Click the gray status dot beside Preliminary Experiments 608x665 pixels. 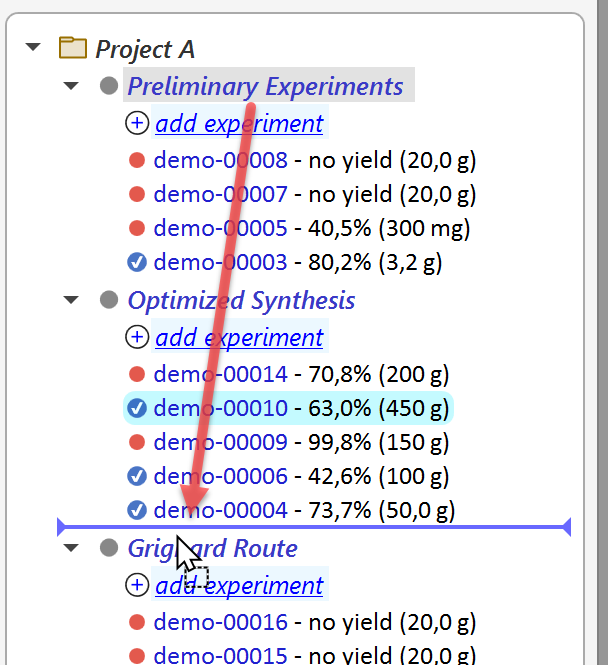[109, 86]
